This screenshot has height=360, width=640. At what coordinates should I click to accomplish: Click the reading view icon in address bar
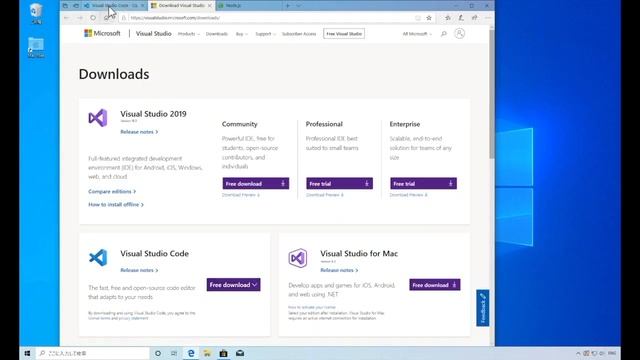point(418,18)
